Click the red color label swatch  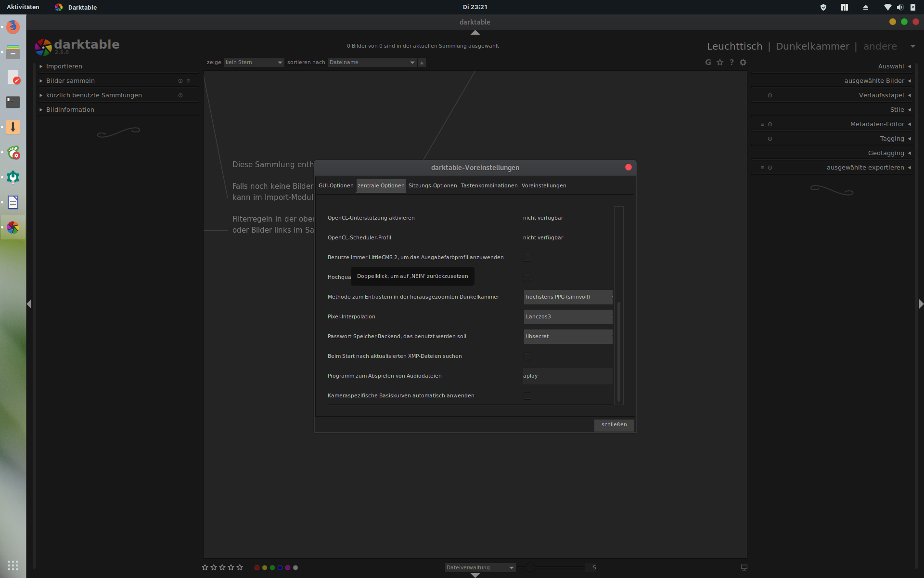[257, 568]
